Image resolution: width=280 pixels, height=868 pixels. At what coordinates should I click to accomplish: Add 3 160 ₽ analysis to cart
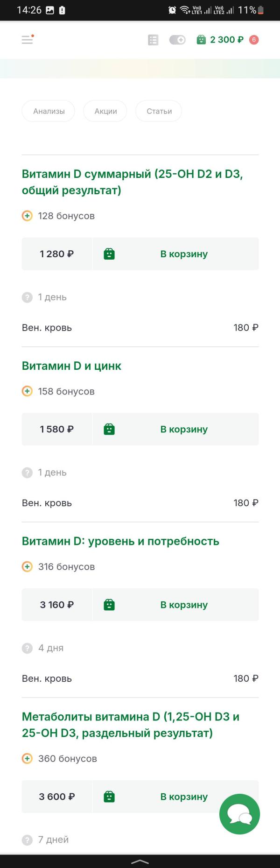pyautogui.click(x=175, y=605)
